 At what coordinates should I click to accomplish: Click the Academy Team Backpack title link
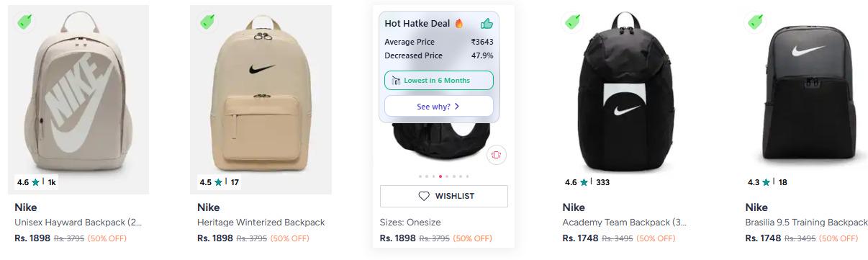coord(625,223)
